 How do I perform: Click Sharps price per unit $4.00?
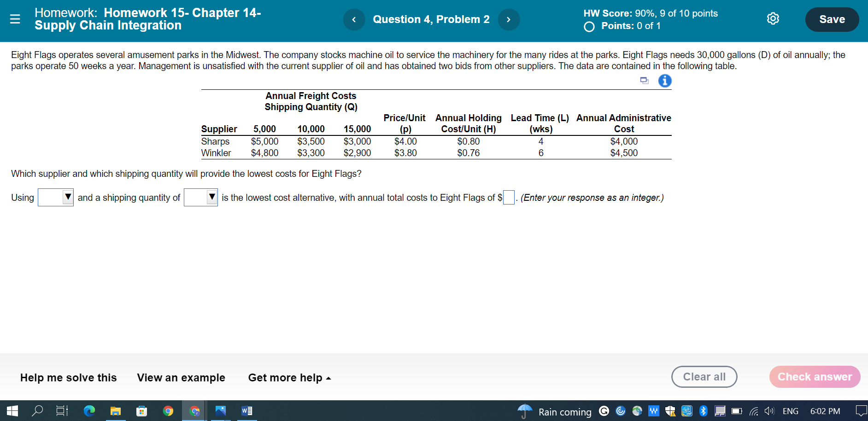(405, 141)
